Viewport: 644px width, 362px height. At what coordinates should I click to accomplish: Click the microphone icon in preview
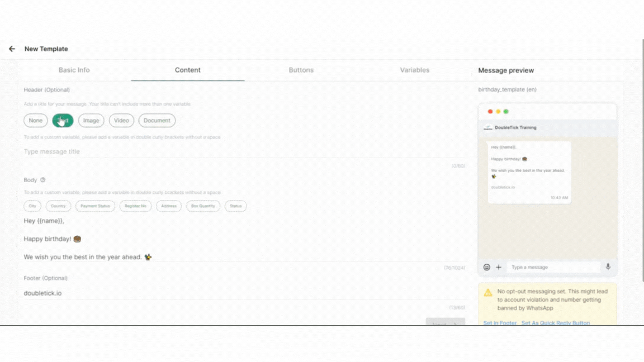coord(608,267)
